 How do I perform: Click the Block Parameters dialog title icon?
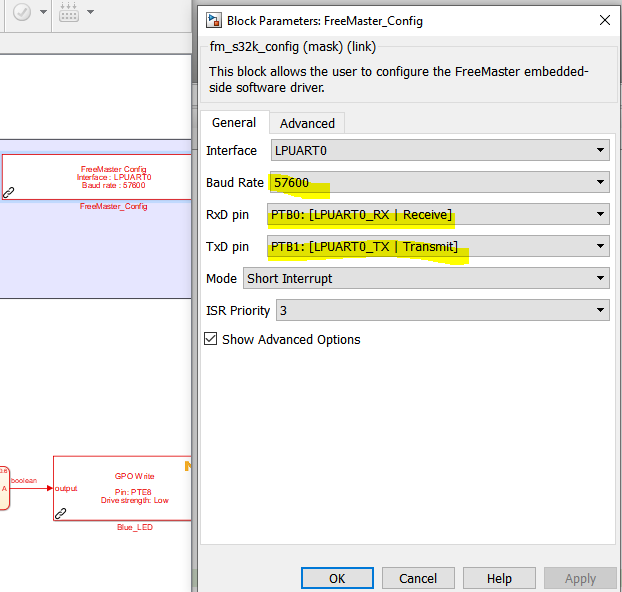pos(213,20)
